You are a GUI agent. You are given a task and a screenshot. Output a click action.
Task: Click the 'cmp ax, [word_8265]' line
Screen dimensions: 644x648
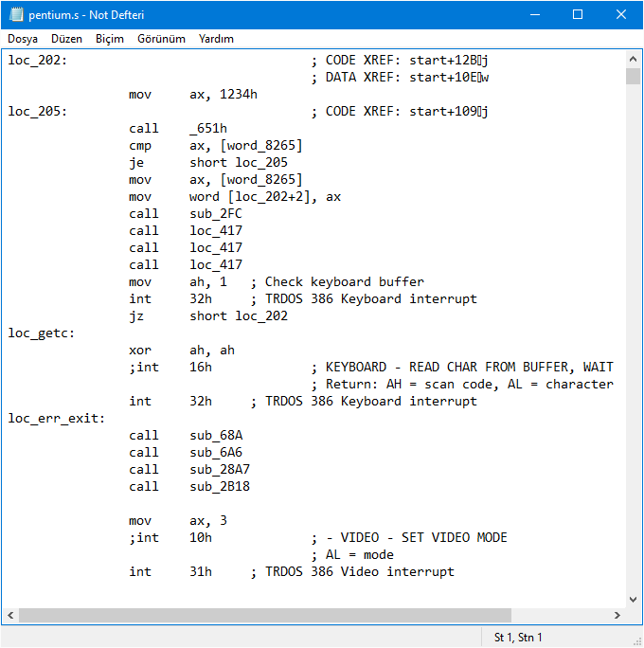(x=216, y=146)
